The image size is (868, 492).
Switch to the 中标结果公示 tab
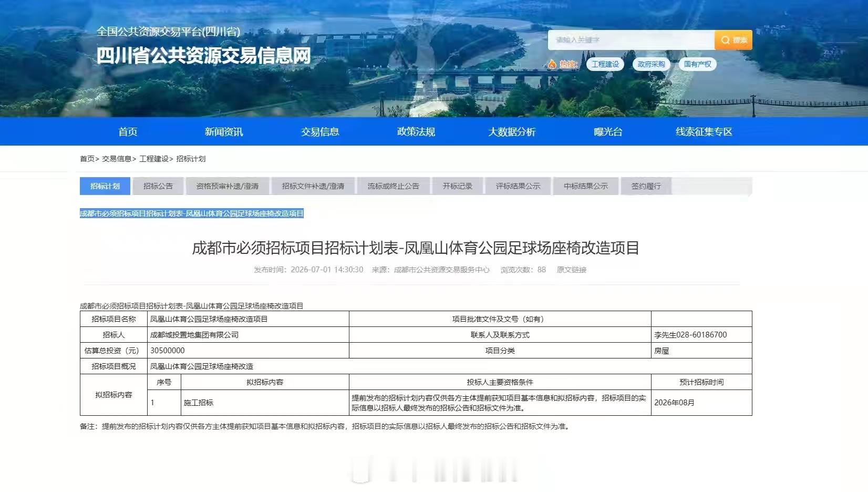586,186
